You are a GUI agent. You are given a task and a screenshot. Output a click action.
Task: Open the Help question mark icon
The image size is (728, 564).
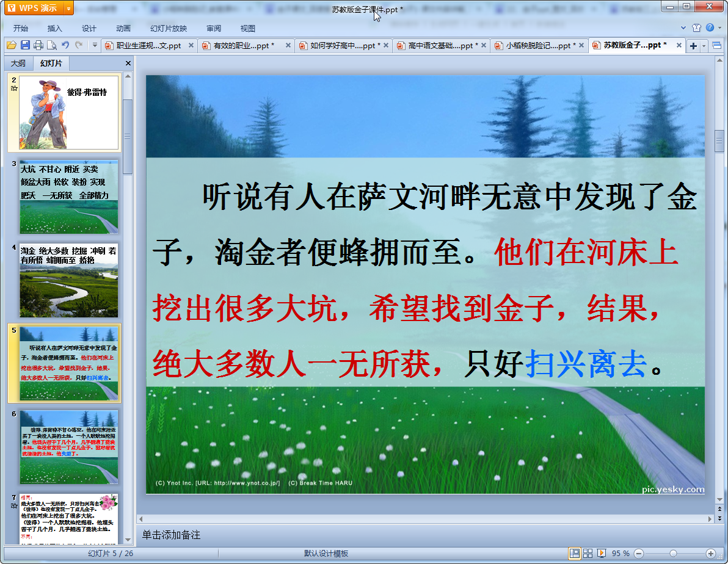point(710,27)
